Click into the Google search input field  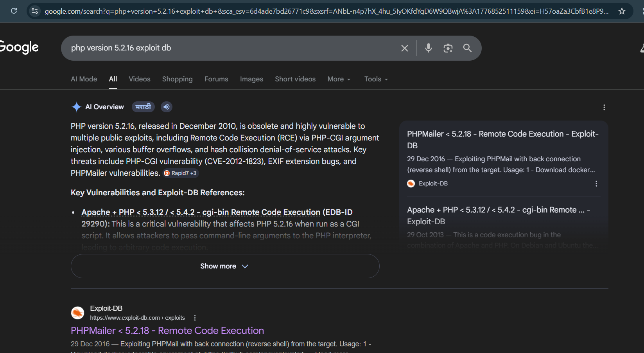tap(231, 48)
